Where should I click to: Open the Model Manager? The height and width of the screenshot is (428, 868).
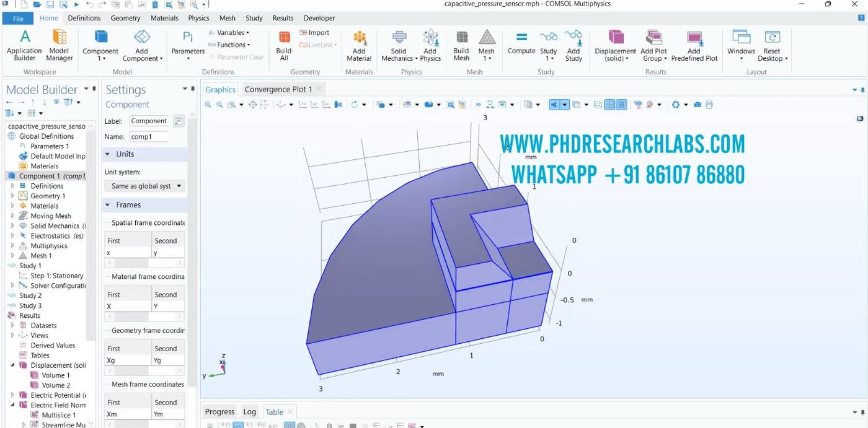pyautogui.click(x=60, y=45)
